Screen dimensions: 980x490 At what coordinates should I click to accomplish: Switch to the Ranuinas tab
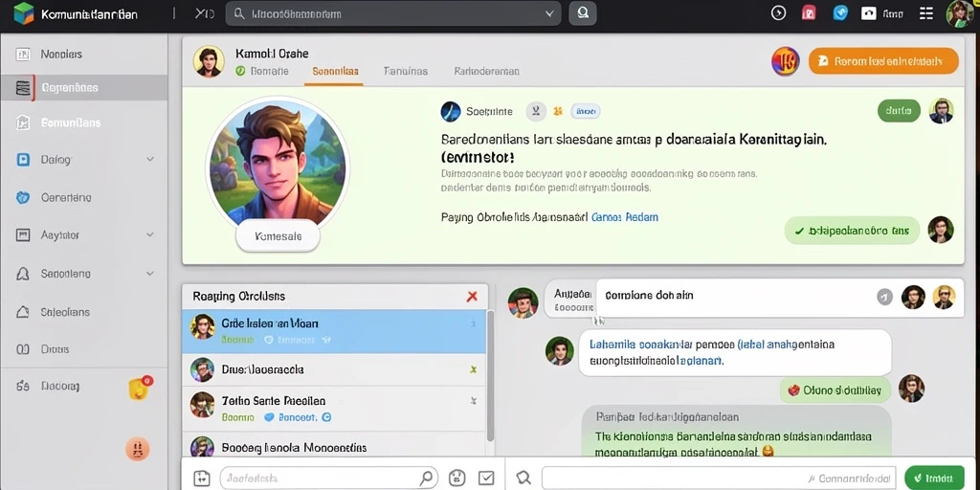pos(406,71)
